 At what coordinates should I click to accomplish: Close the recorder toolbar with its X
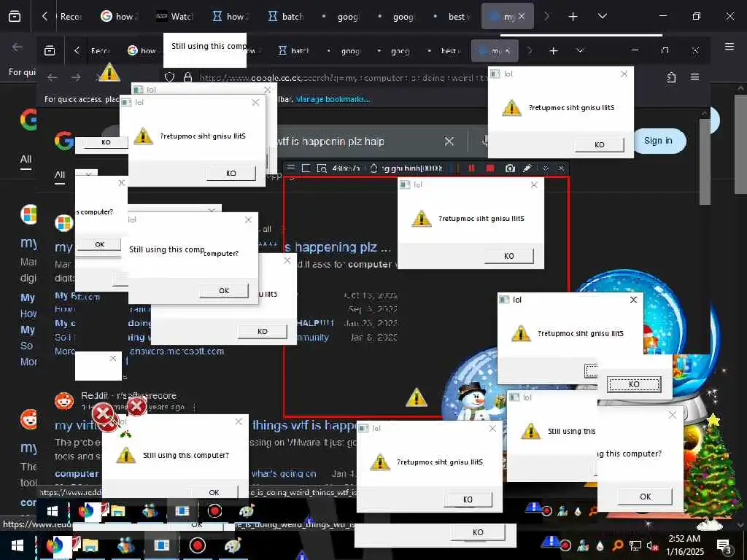[562, 168]
